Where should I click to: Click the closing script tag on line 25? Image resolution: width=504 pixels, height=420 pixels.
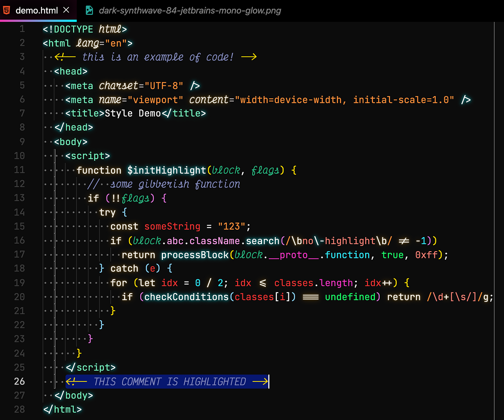(x=91, y=367)
